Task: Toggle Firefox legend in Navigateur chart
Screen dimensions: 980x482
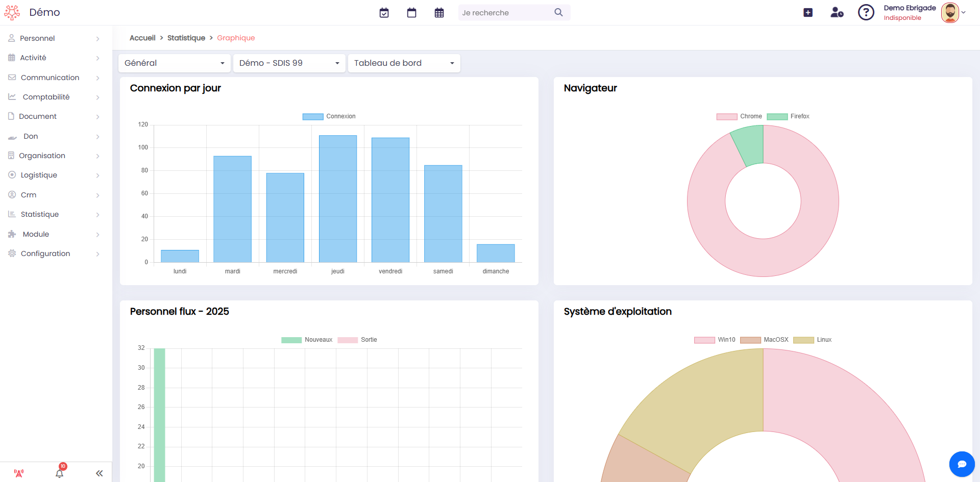Action: [x=788, y=116]
